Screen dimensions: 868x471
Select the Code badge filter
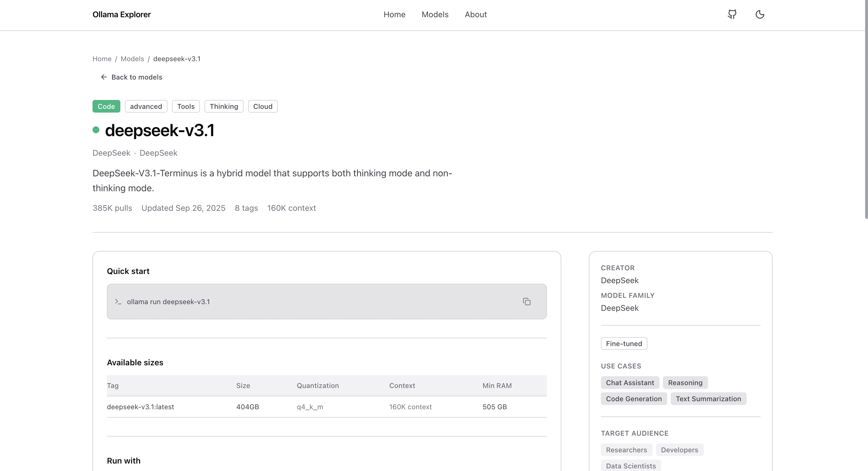[106, 106]
